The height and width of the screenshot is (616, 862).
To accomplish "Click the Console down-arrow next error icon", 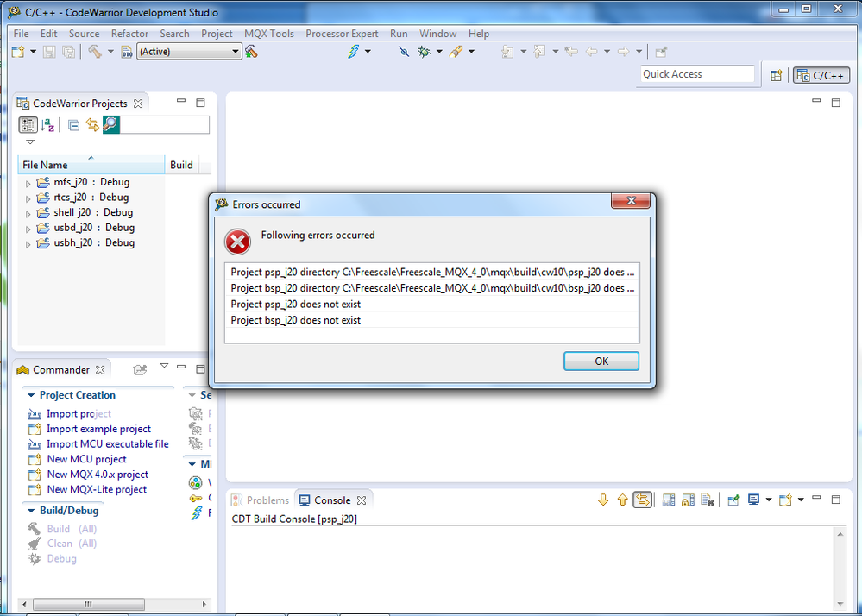I will (x=603, y=500).
